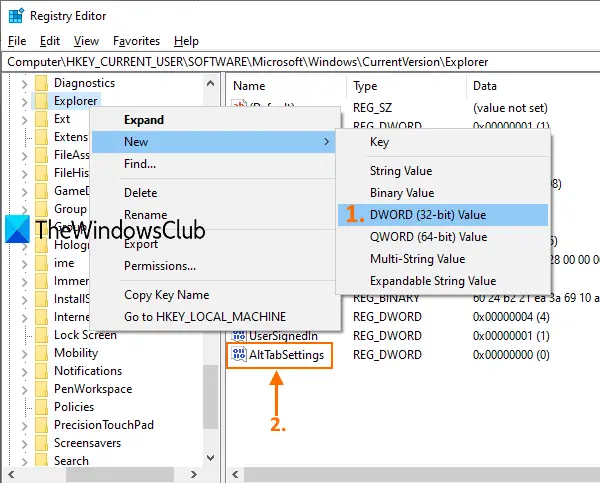
Task: Select the Notifications folder icon
Action: point(41,371)
